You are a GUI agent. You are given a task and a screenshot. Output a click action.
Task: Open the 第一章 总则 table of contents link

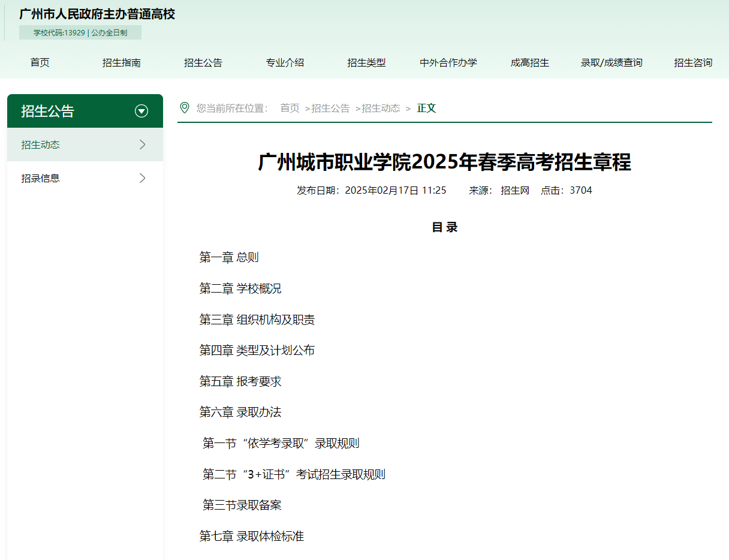(229, 257)
